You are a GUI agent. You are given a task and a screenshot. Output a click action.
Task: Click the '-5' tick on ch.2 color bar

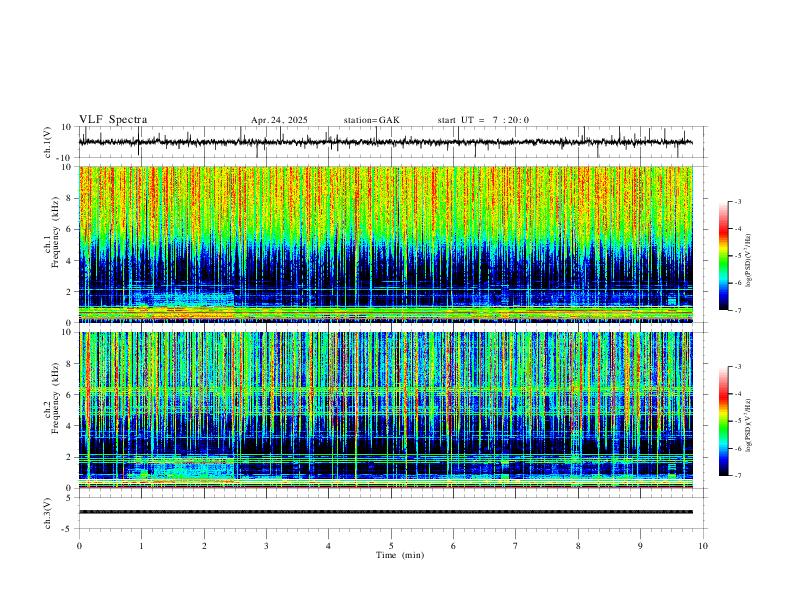tap(737, 421)
